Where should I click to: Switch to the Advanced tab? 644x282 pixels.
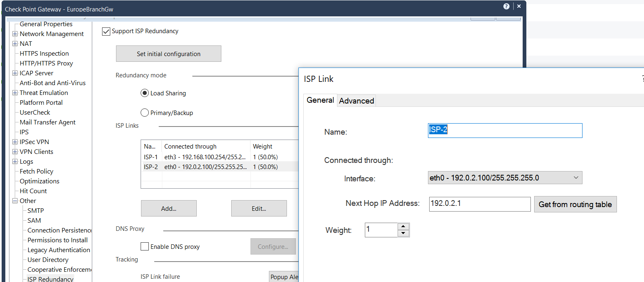(356, 101)
